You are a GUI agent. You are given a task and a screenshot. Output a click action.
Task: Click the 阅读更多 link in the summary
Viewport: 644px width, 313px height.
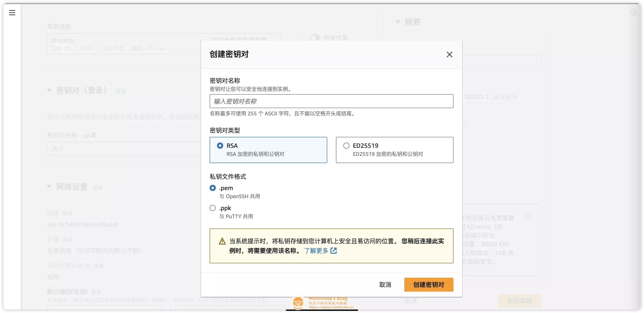coord(505,97)
